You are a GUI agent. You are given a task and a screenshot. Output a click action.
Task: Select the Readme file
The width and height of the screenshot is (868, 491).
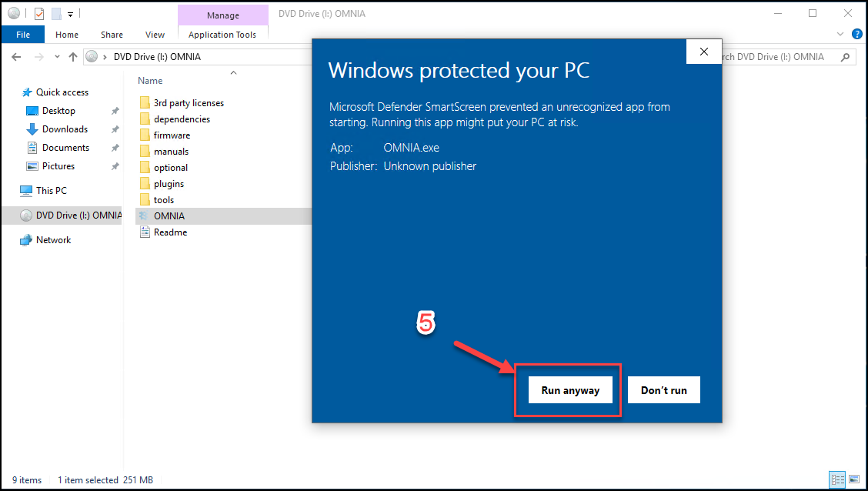(171, 232)
